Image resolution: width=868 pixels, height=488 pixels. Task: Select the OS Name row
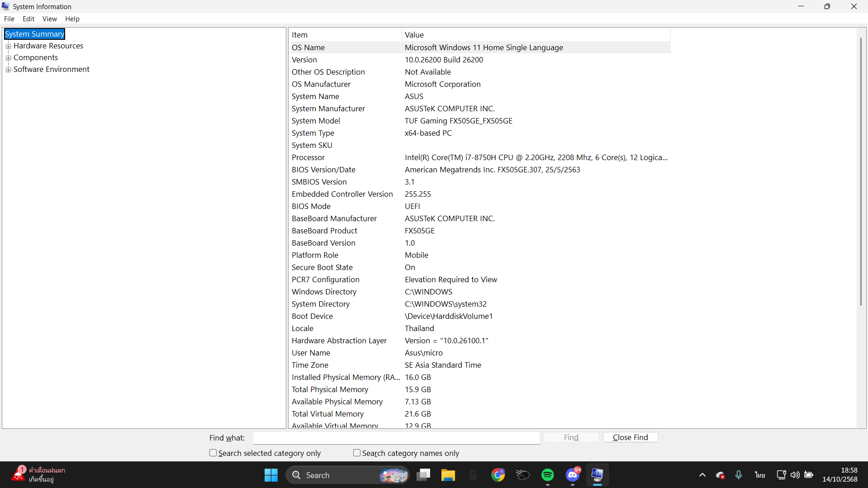tap(479, 47)
